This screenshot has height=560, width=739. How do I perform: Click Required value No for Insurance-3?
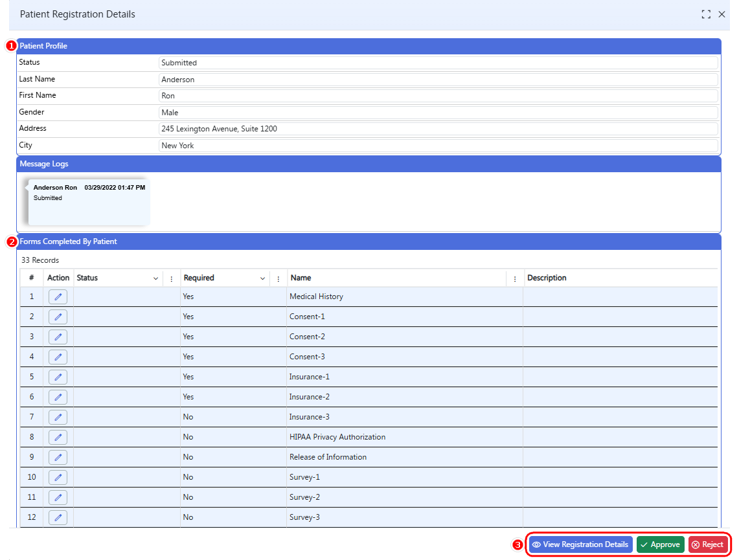coord(188,417)
